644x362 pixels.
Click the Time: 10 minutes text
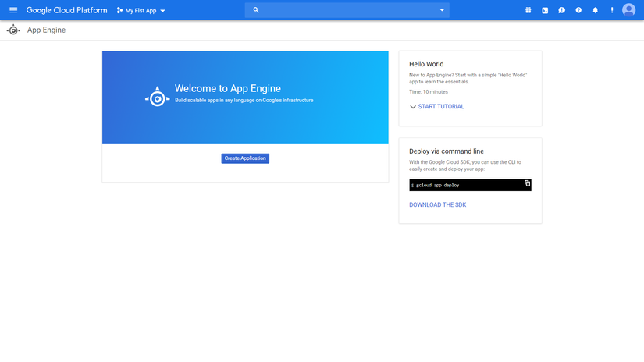pyautogui.click(x=429, y=91)
